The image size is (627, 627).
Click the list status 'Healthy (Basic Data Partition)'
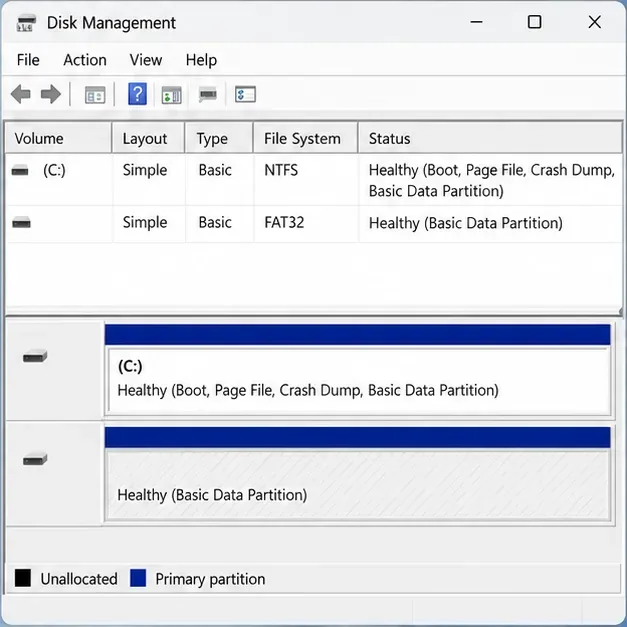pyautogui.click(x=465, y=223)
